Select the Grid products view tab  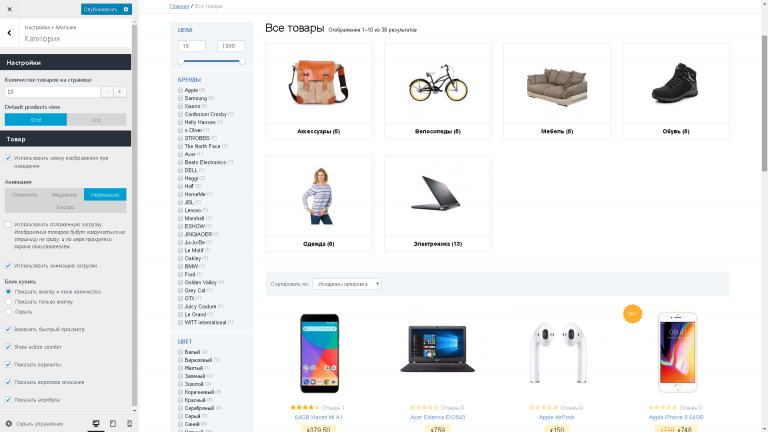(x=36, y=120)
